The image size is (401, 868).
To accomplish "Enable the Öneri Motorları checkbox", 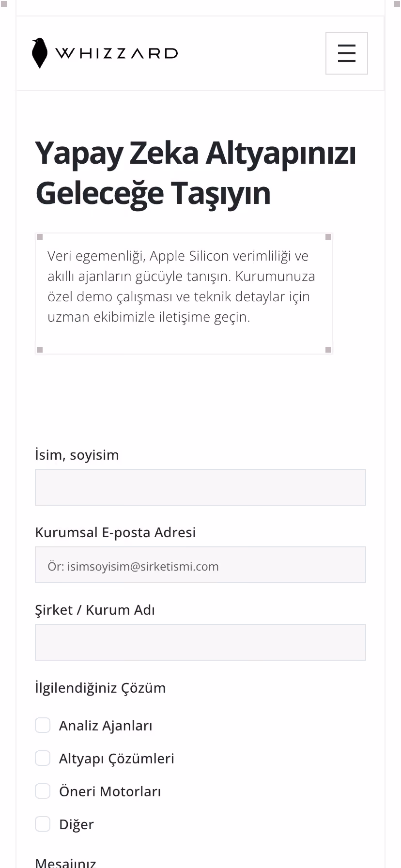I will coord(43,791).
